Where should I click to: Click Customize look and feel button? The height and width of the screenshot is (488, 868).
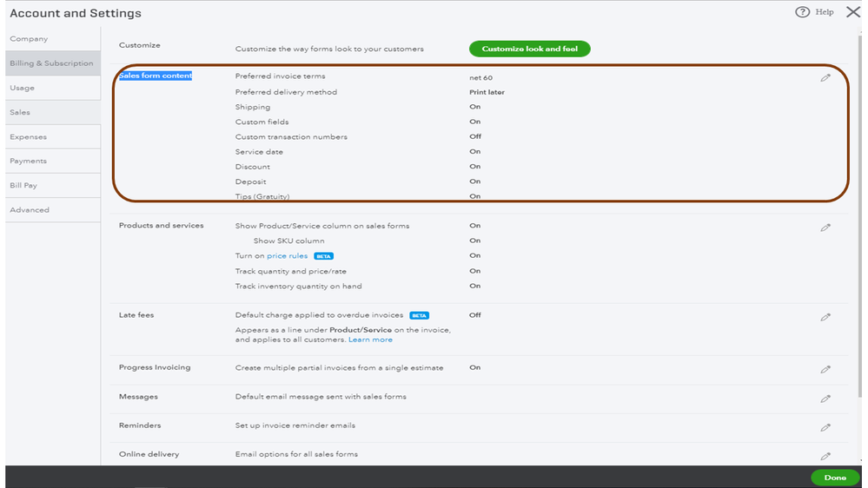530,49
